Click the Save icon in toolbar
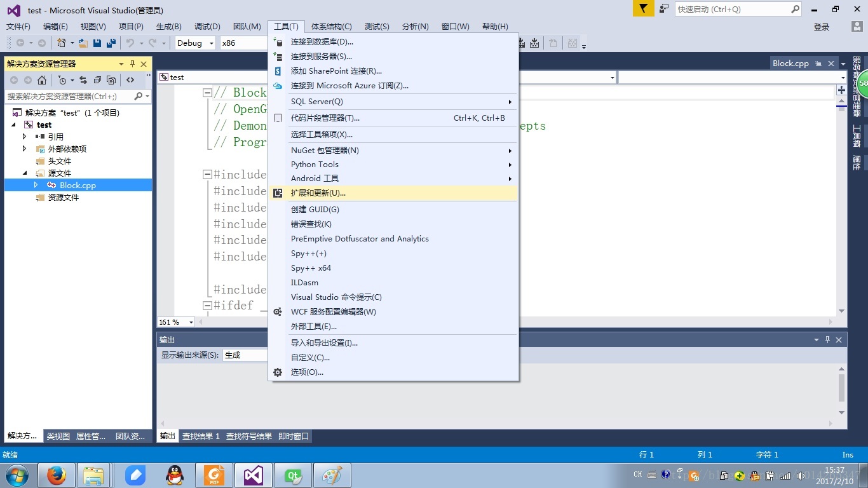This screenshot has width=868, height=488. click(97, 43)
